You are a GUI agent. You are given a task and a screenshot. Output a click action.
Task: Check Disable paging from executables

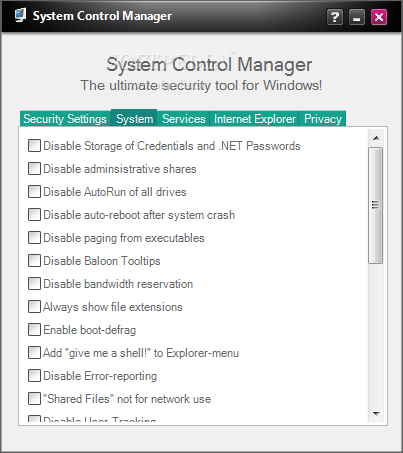[x=34, y=238]
